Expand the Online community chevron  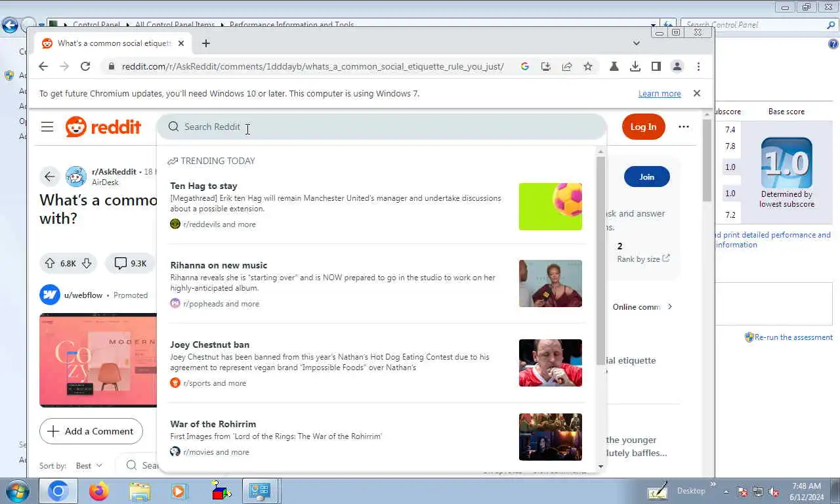click(670, 306)
